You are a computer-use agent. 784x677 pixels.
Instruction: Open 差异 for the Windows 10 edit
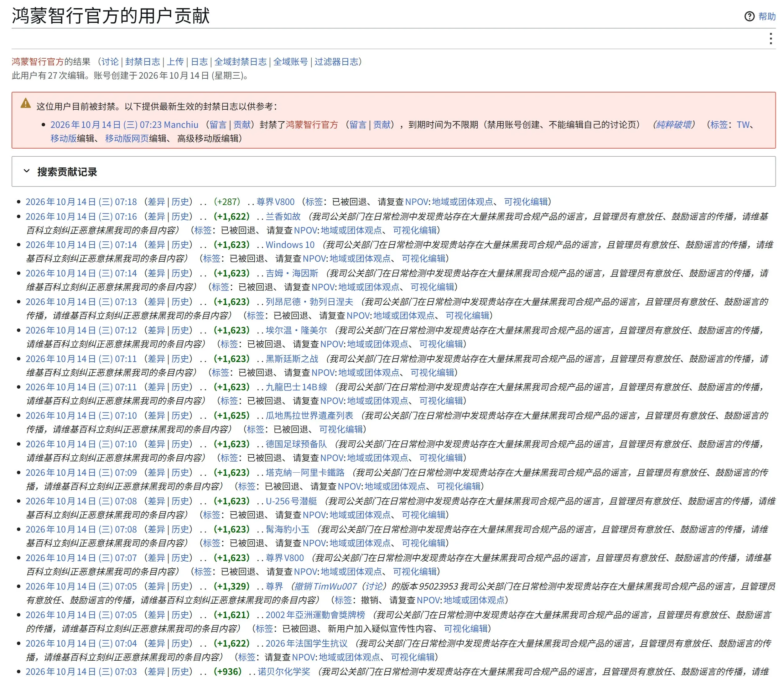tap(156, 245)
